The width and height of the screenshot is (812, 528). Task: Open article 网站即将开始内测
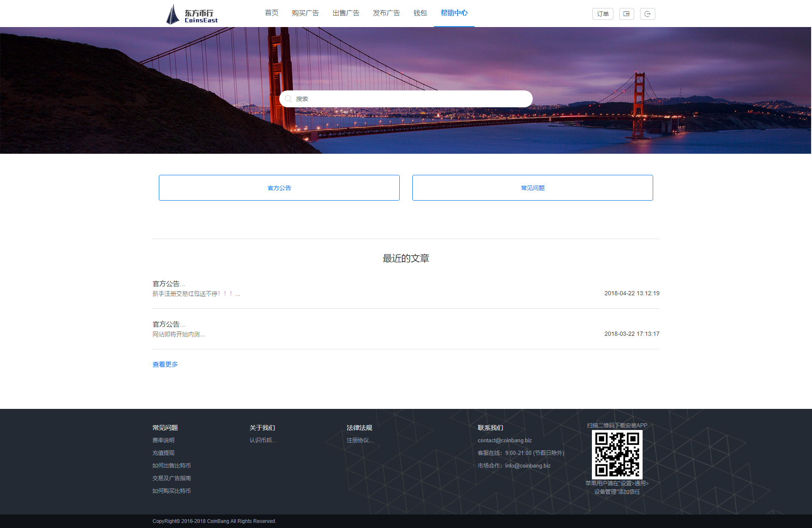[179, 335]
